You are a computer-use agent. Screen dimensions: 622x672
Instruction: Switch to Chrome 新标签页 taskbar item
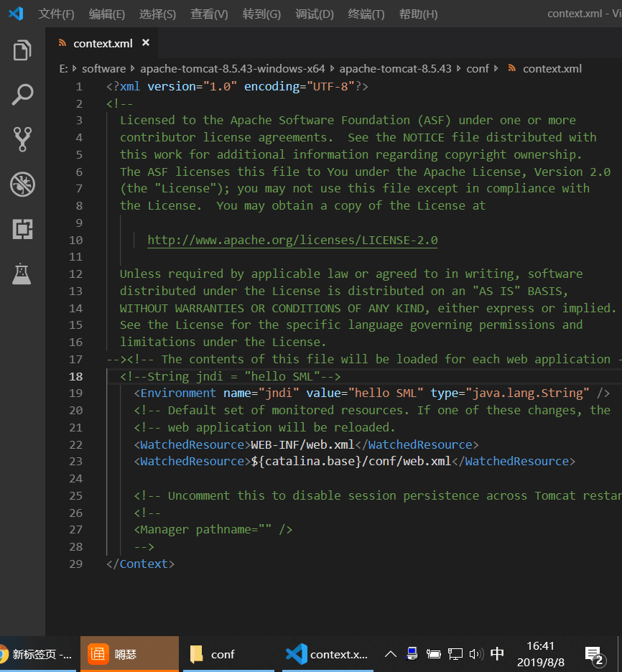(38, 654)
